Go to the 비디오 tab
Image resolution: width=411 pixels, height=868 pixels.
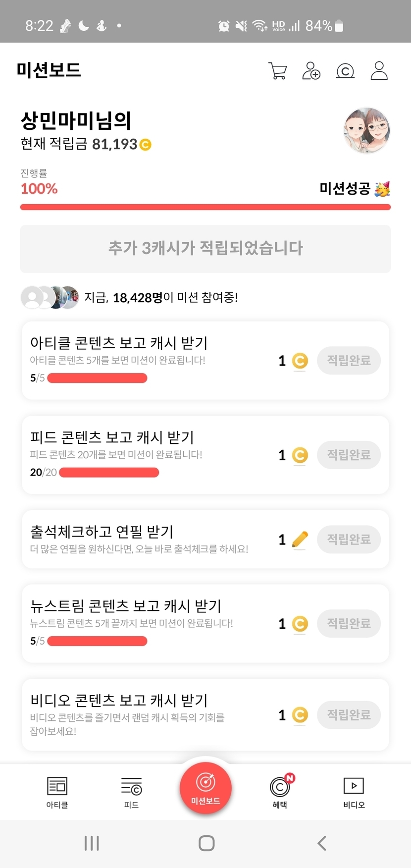click(354, 792)
